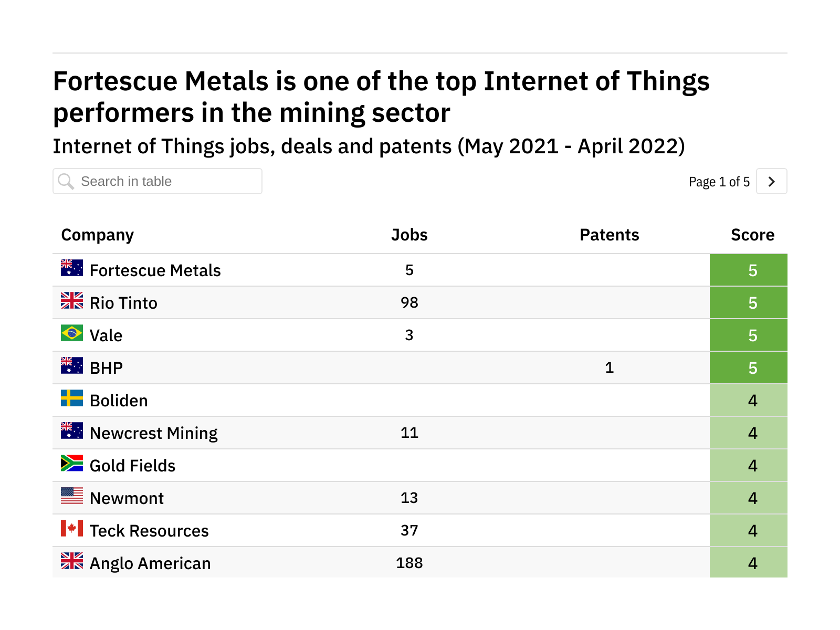Image resolution: width=840 pixels, height=630 pixels.
Task: Click inside the Search in table field
Action: [157, 181]
